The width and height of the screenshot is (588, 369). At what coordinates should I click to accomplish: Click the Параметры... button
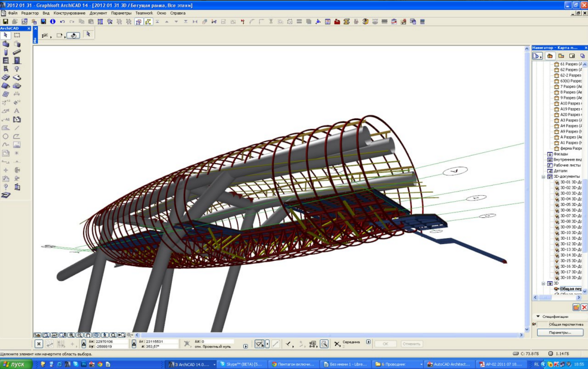coord(560,333)
